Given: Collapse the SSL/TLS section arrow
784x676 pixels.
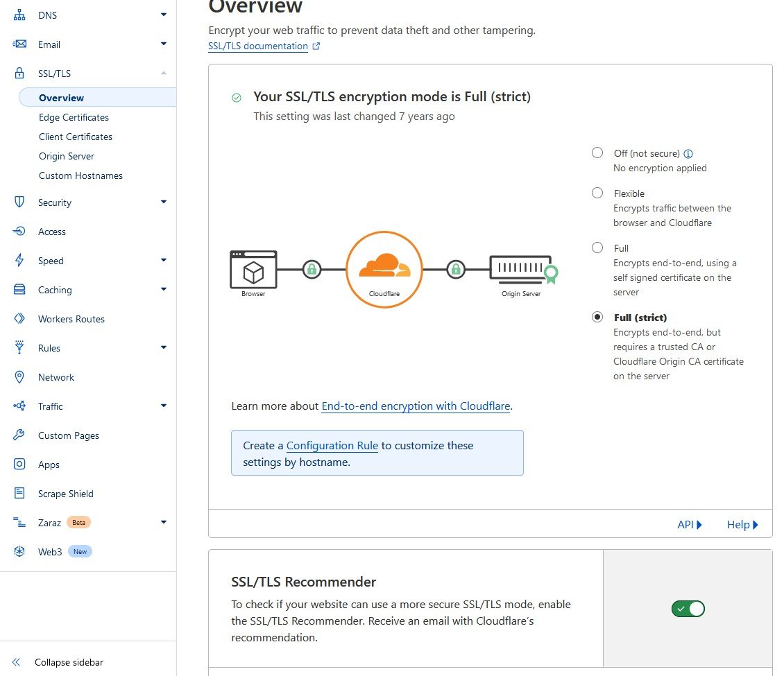Looking at the screenshot, I should [164, 73].
